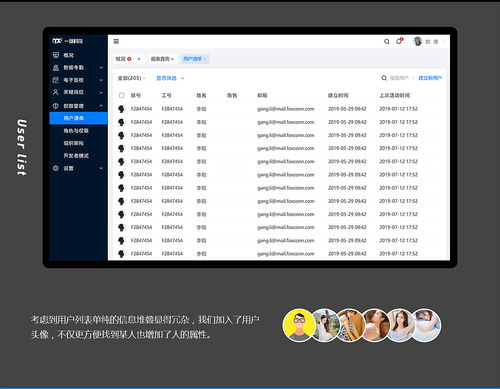Open the dropdown arrow beside user name 刘涛
This screenshot has width=500, height=389.
point(444,42)
